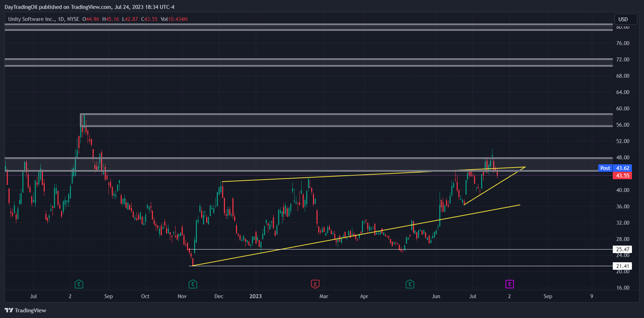Click the 25.47 horizontal line price label
644x318 pixels.
pyautogui.click(x=623, y=249)
